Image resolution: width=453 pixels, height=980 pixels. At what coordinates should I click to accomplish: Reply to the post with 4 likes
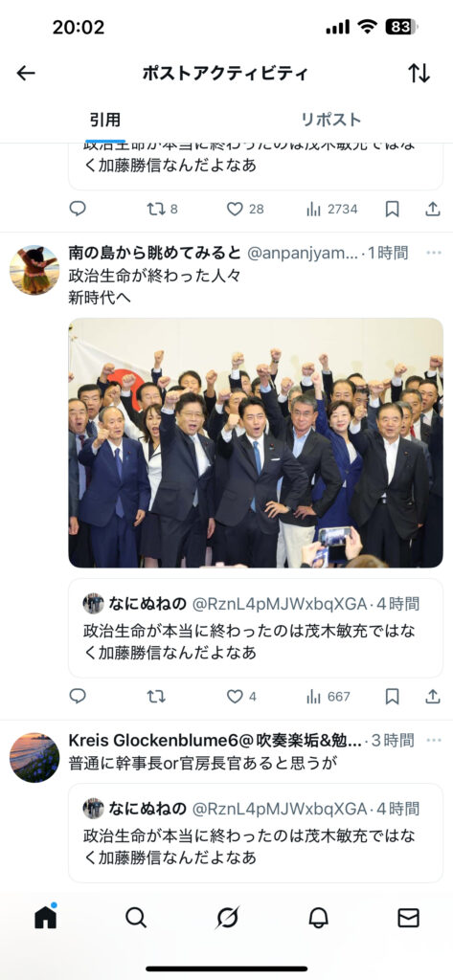coord(78,697)
